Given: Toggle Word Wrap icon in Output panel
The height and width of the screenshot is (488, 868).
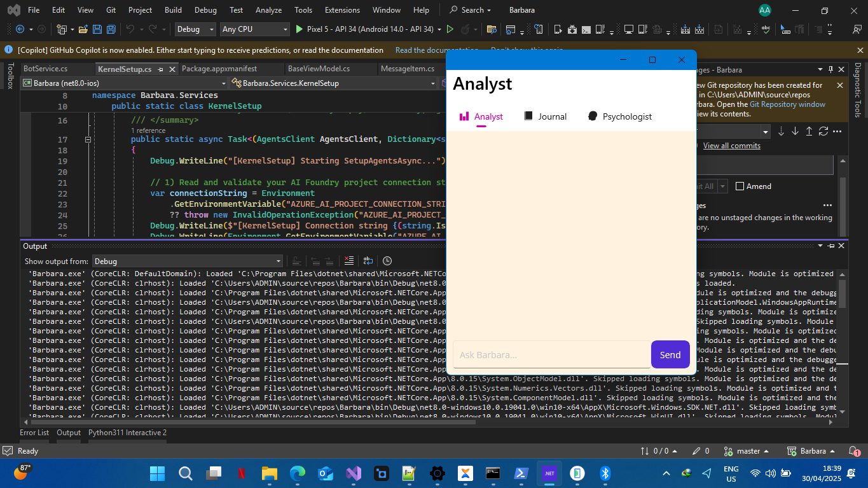Looking at the screenshot, I should 368,261.
